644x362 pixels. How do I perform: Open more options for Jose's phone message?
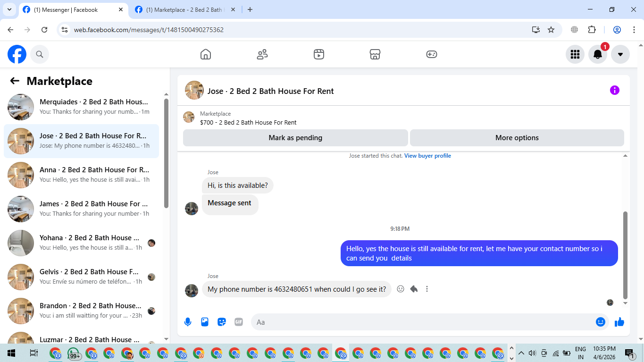click(427, 289)
